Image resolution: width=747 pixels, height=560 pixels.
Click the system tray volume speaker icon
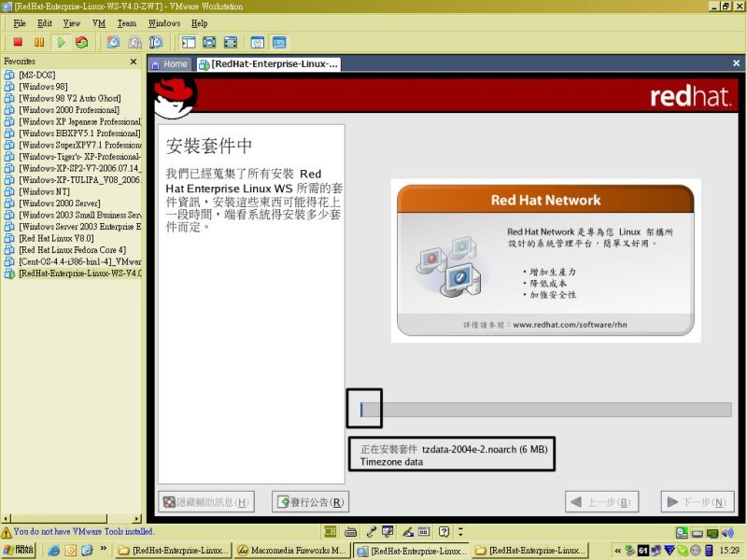pyautogui.click(x=728, y=533)
